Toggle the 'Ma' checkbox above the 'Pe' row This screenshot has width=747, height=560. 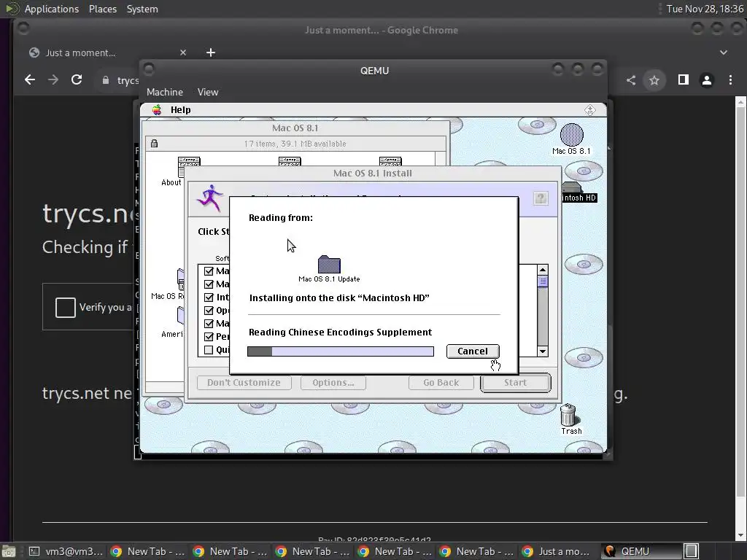pyautogui.click(x=209, y=323)
